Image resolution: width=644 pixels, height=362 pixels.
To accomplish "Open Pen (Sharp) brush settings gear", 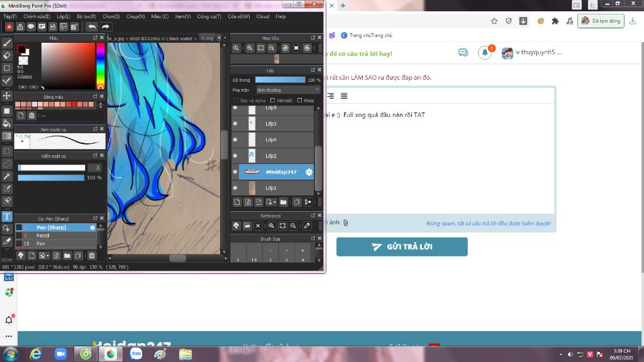I will tap(92, 228).
